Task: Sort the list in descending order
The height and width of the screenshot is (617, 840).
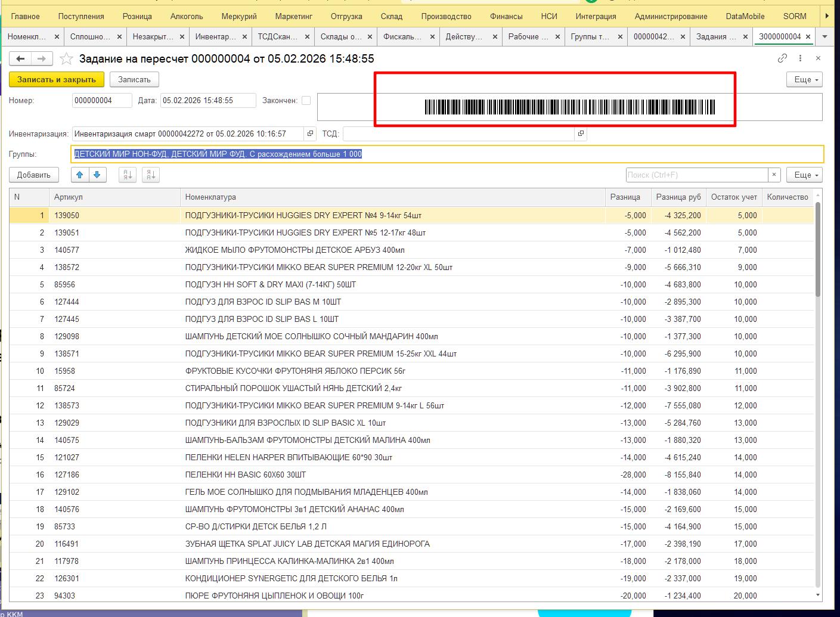Action: (x=150, y=175)
